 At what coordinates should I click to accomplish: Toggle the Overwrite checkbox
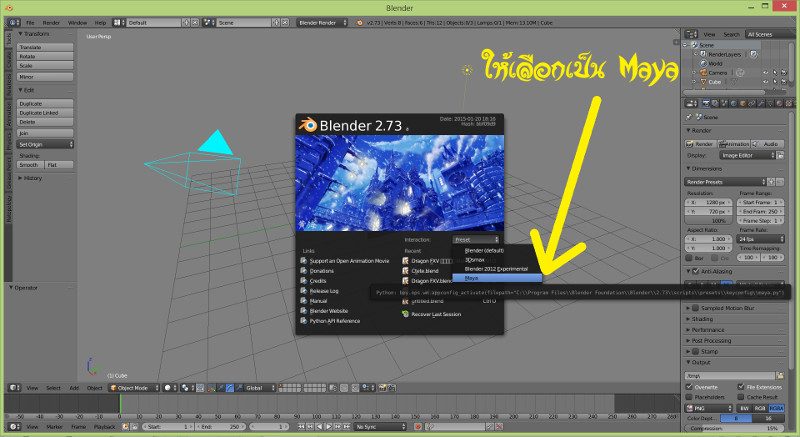pos(689,387)
